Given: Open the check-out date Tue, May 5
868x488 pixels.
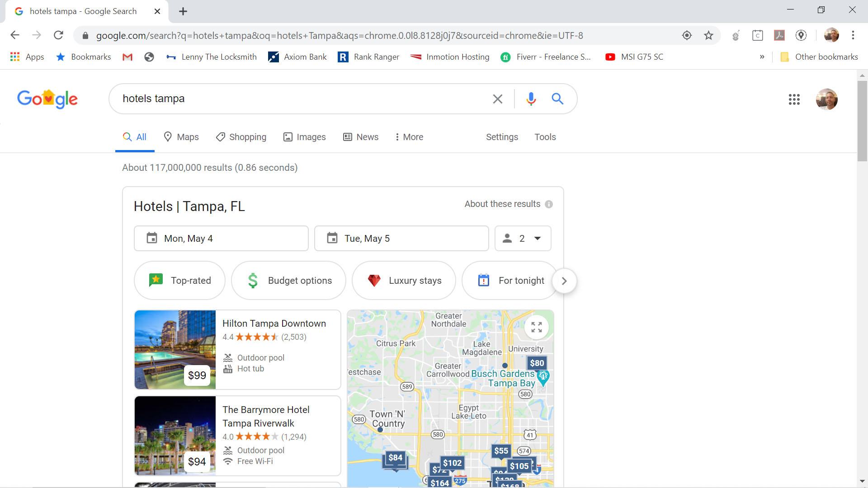Looking at the screenshot, I should (401, 239).
